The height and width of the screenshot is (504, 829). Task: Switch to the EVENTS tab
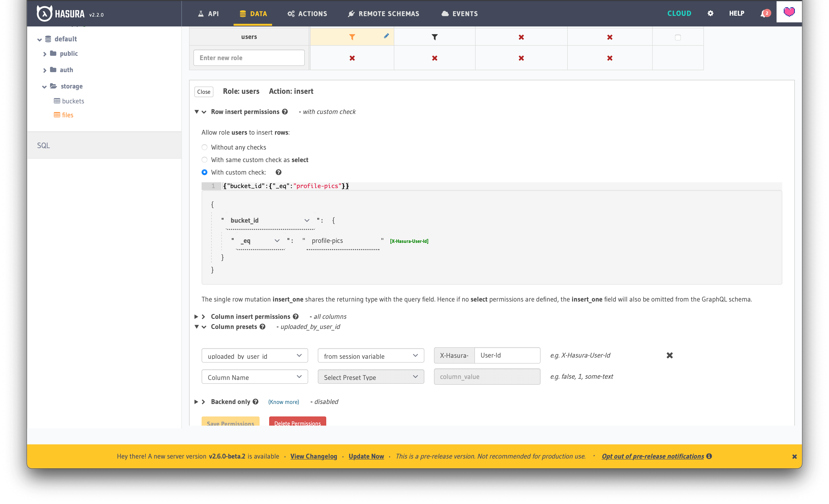coord(459,14)
